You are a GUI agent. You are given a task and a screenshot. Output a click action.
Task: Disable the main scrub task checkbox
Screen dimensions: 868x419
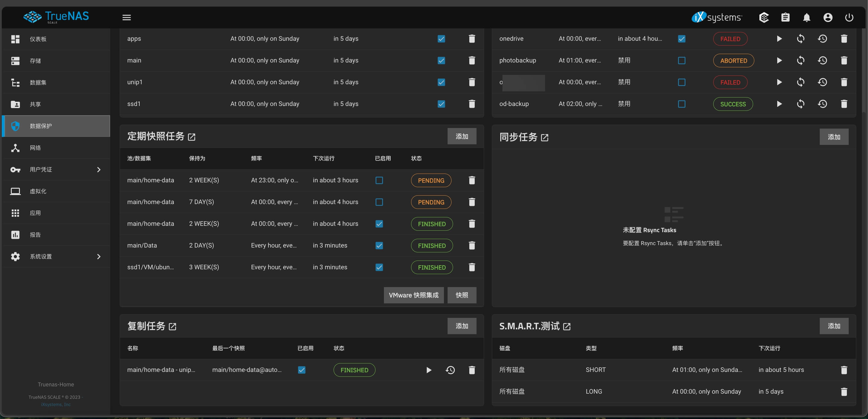[x=441, y=60]
